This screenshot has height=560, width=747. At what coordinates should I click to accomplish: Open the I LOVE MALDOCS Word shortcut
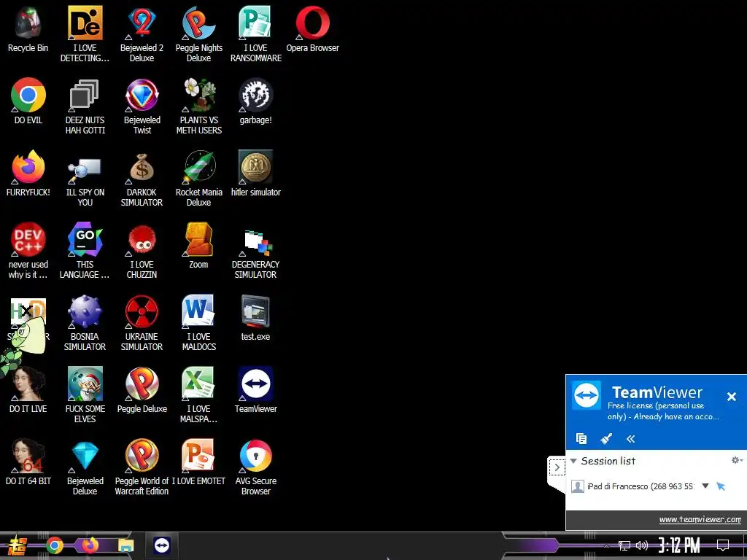[x=198, y=323]
